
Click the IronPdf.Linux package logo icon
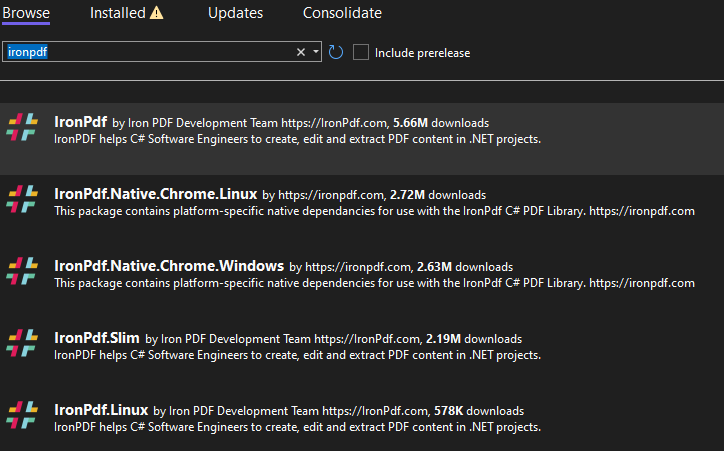click(22, 415)
